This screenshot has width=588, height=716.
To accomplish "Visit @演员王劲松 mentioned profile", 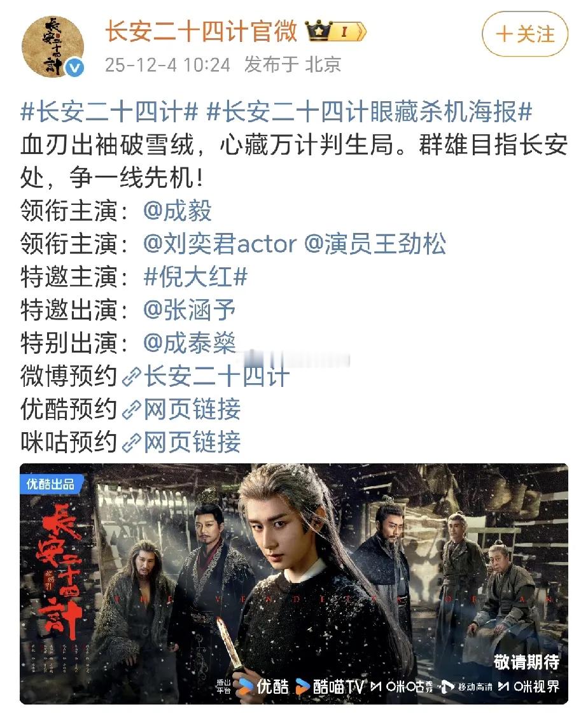I will (x=375, y=244).
